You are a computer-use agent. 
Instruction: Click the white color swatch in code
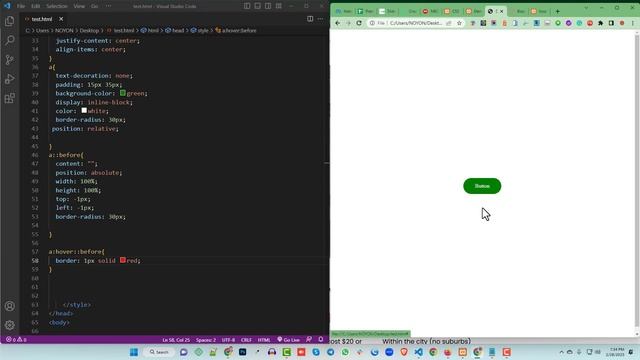[84, 111]
